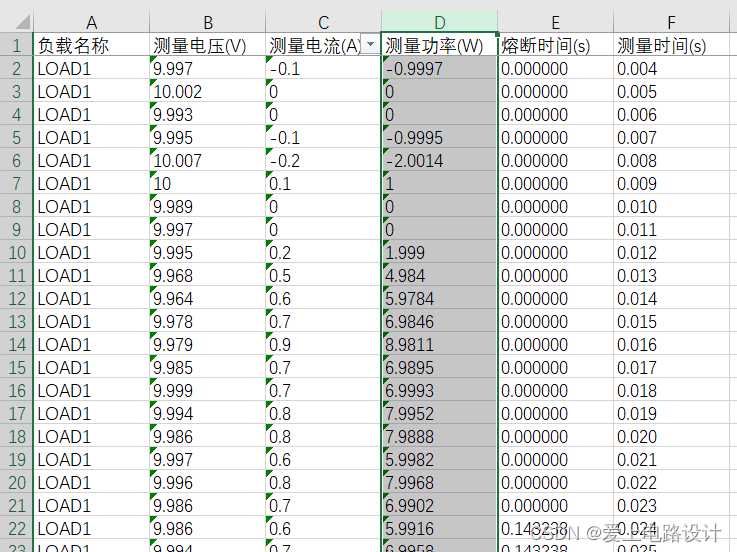
Task: Select column A header
Action: pos(91,22)
